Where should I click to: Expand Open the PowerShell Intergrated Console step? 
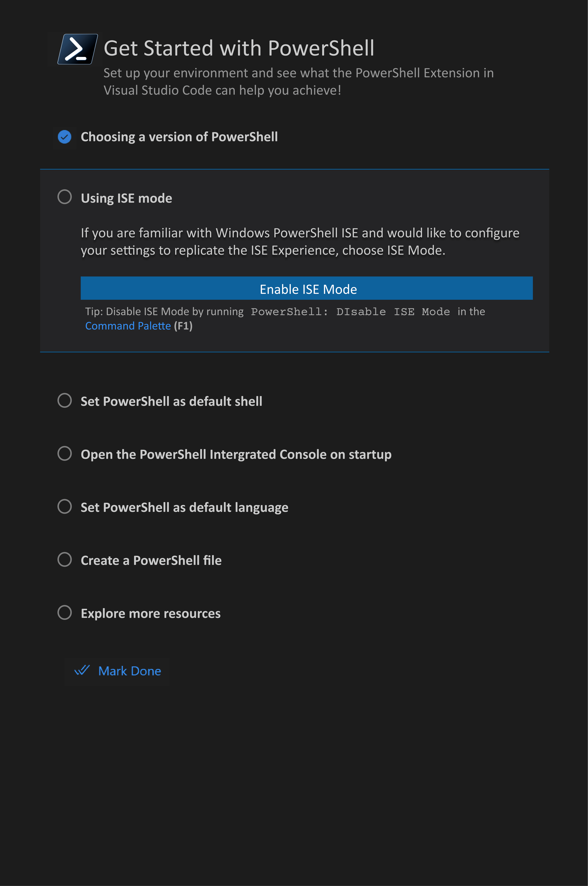point(236,454)
